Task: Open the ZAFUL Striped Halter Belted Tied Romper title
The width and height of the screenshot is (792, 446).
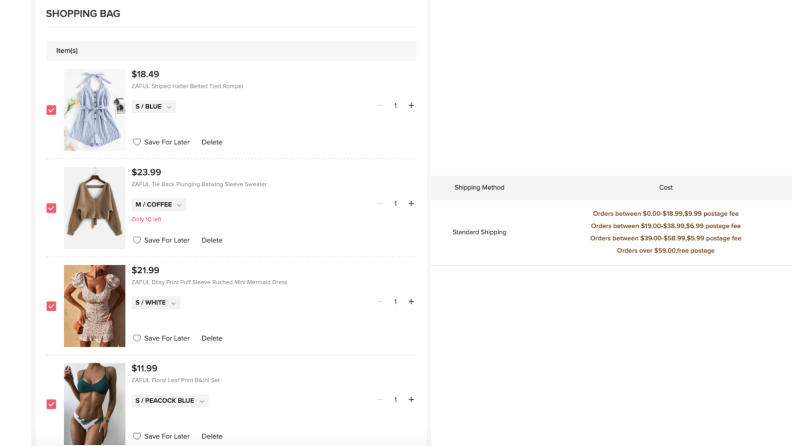Action: click(187, 86)
